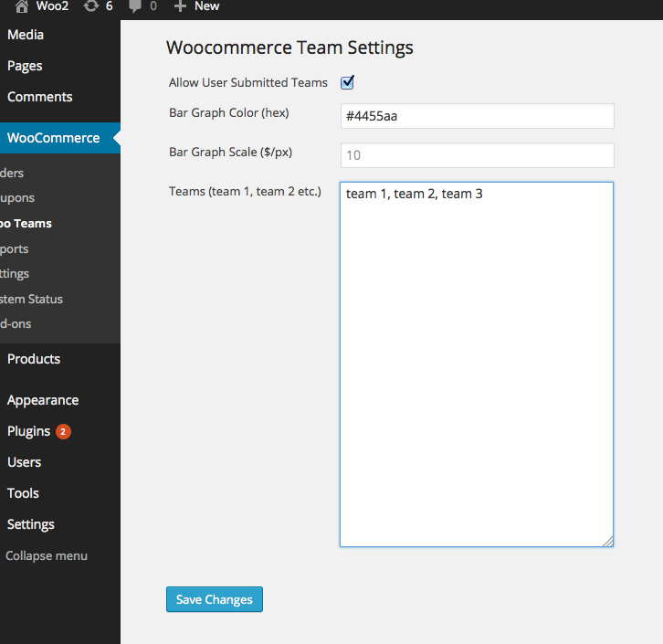Open the Settings menu item
The width and height of the screenshot is (663, 644).
[31, 524]
